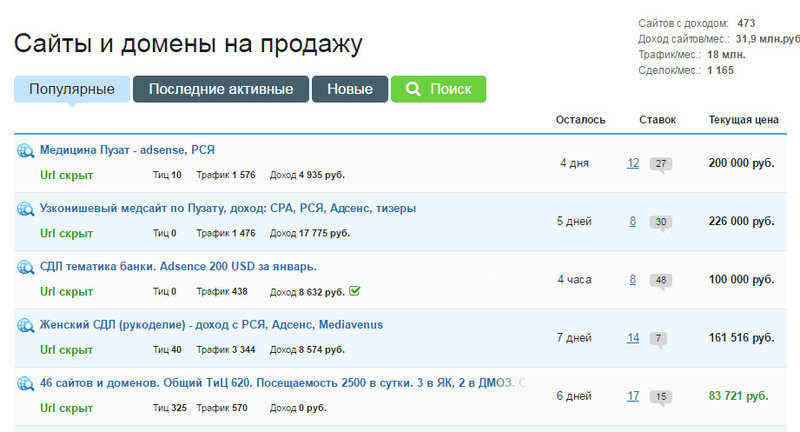Open Женский СДЛ (рукоделие) listing link
Image resolution: width=800 pixels, height=432 pixels.
click(x=211, y=324)
